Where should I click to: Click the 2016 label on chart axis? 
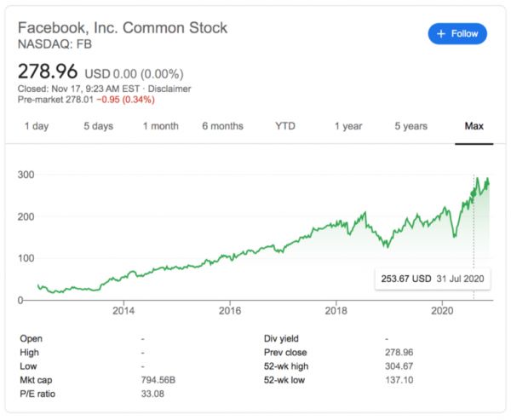coord(230,312)
